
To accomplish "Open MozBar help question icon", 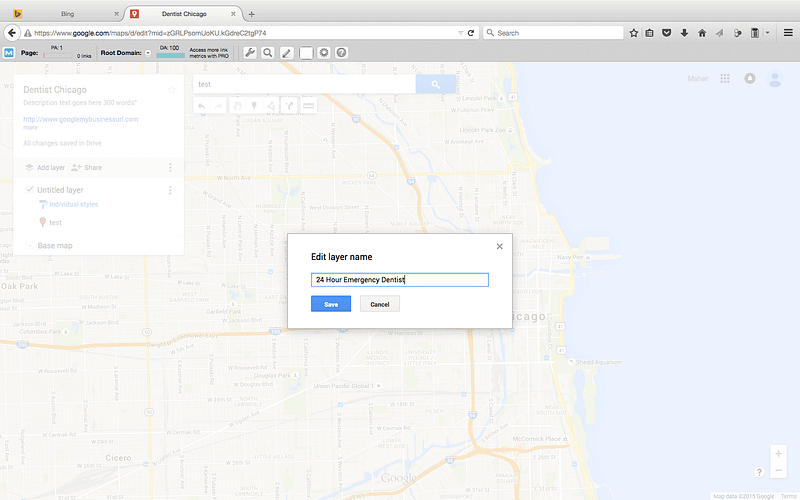I will coord(341,53).
